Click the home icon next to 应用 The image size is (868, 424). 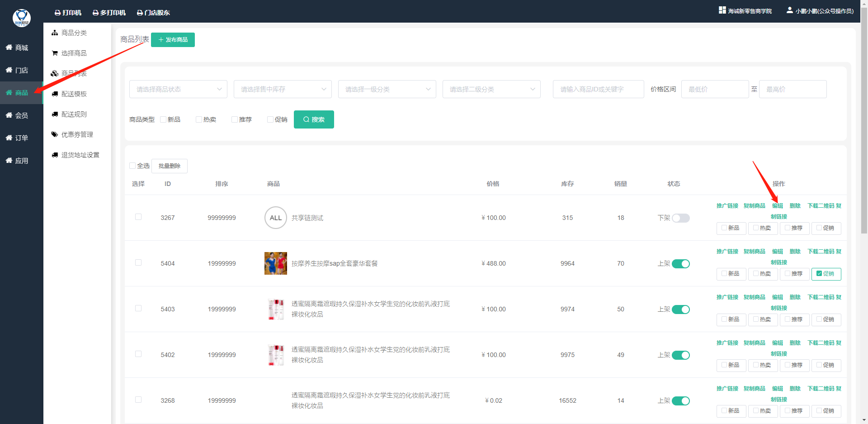pyautogui.click(x=9, y=160)
